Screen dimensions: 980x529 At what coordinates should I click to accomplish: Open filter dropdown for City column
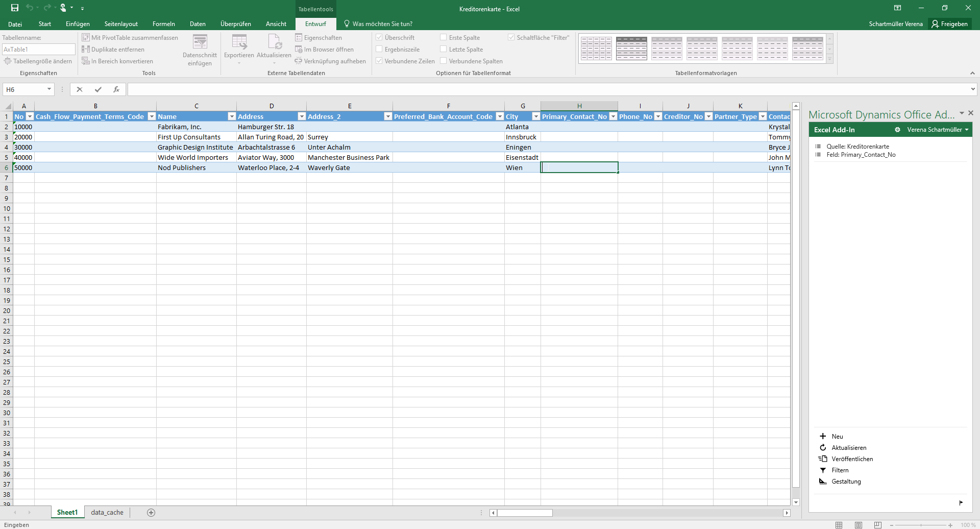pos(536,116)
